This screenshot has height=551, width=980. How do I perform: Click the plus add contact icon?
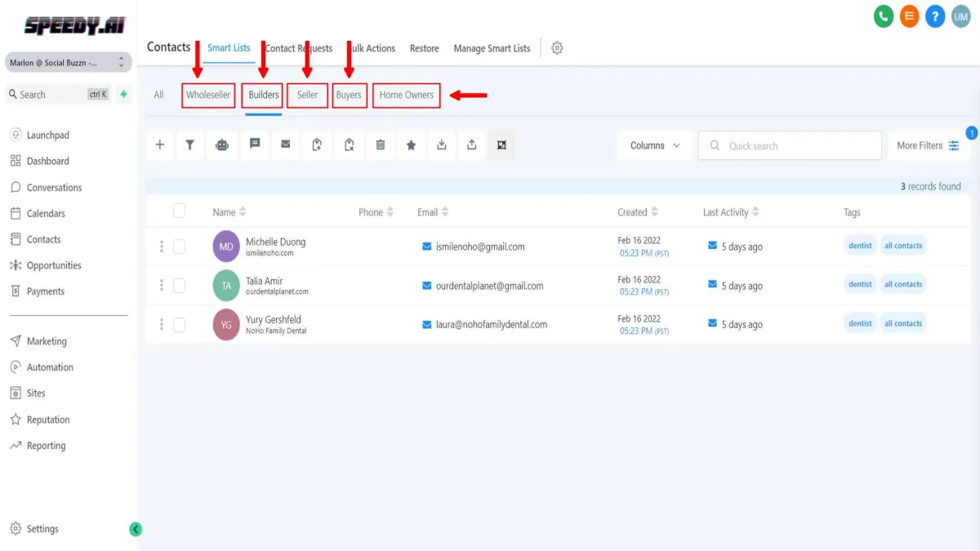tap(160, 145)
